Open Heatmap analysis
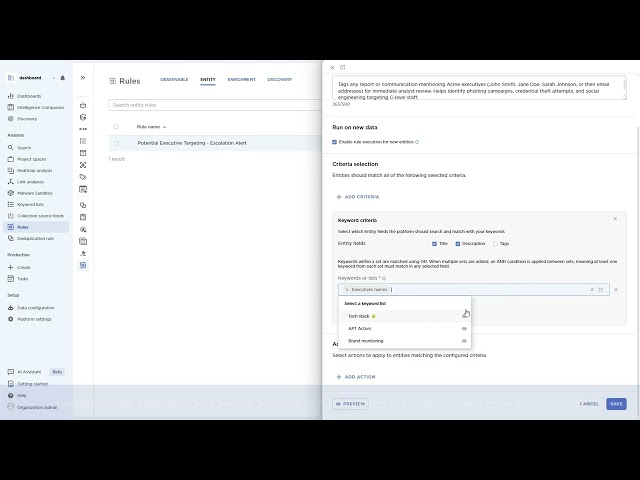Screen dimensions: 640x480 [x=30, y=171]
